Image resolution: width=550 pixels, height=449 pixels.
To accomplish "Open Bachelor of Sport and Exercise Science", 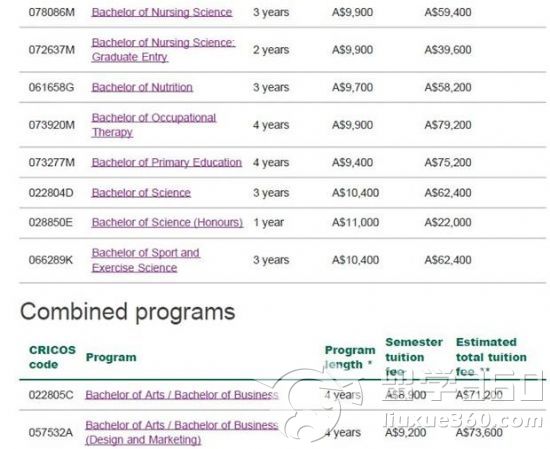I will click(146, 260).
